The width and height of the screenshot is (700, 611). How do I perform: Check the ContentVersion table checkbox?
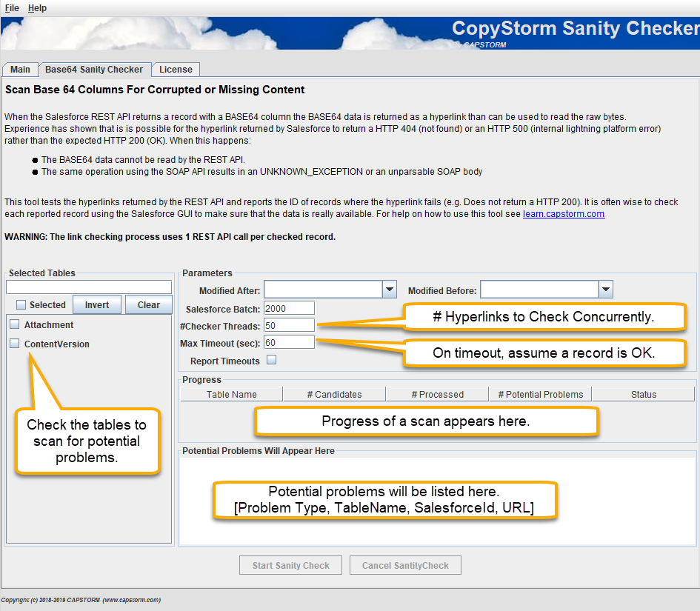click(15, 344)
